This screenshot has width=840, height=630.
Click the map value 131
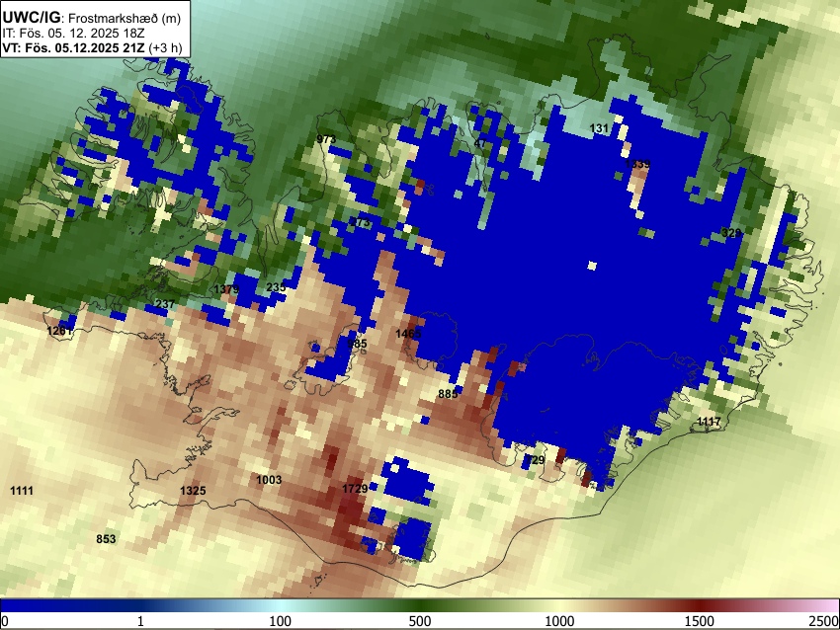pyautogui.click(x=599, y=128)
